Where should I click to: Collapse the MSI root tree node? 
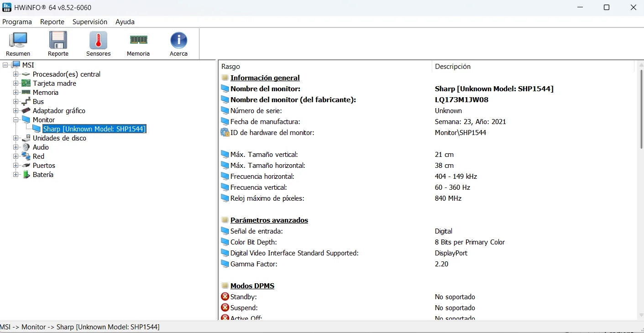point(6,65)
